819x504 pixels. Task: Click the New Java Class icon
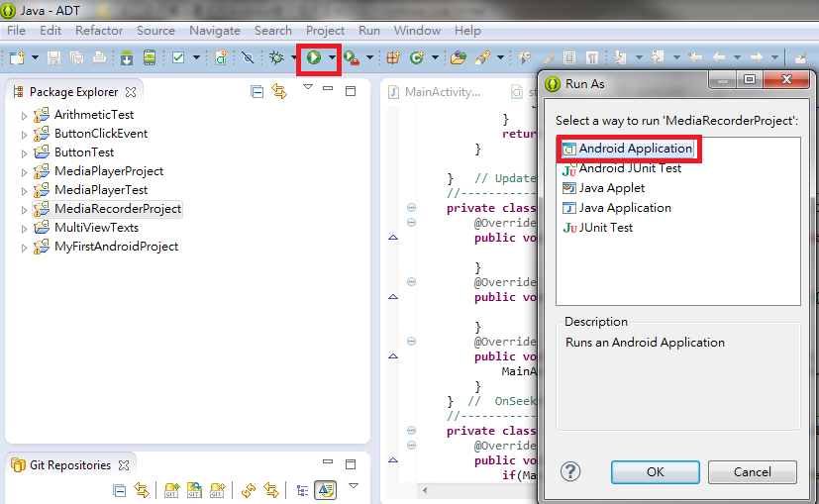[417, 57]
